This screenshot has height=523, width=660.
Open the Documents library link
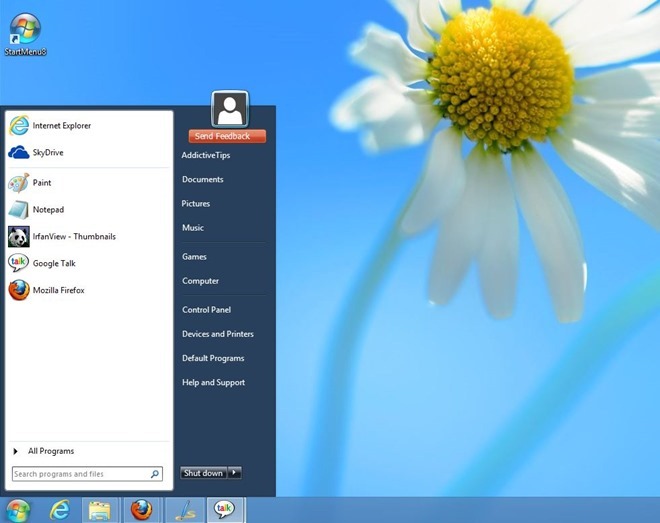[202, 180]
